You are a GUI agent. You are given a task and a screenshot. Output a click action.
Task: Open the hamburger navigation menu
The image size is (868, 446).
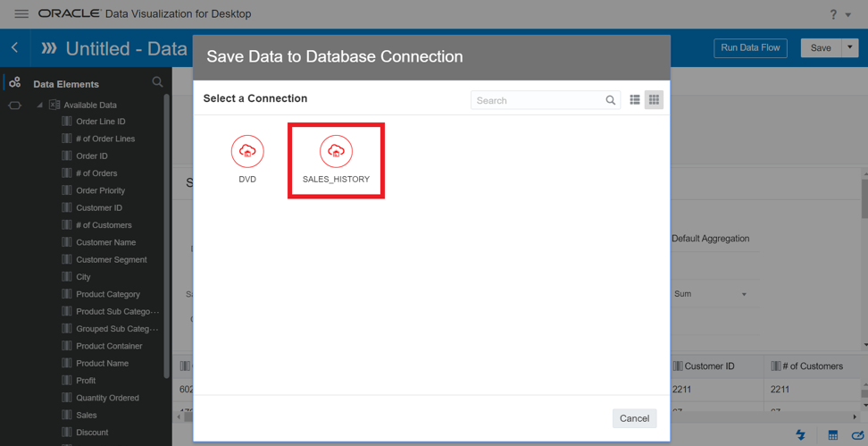coord(21,13)
